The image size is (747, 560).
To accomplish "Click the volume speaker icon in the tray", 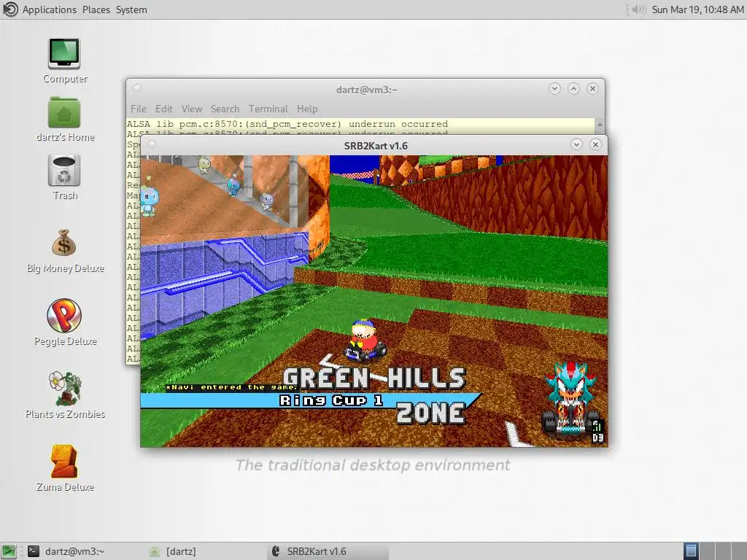I will tap(638, 9).
